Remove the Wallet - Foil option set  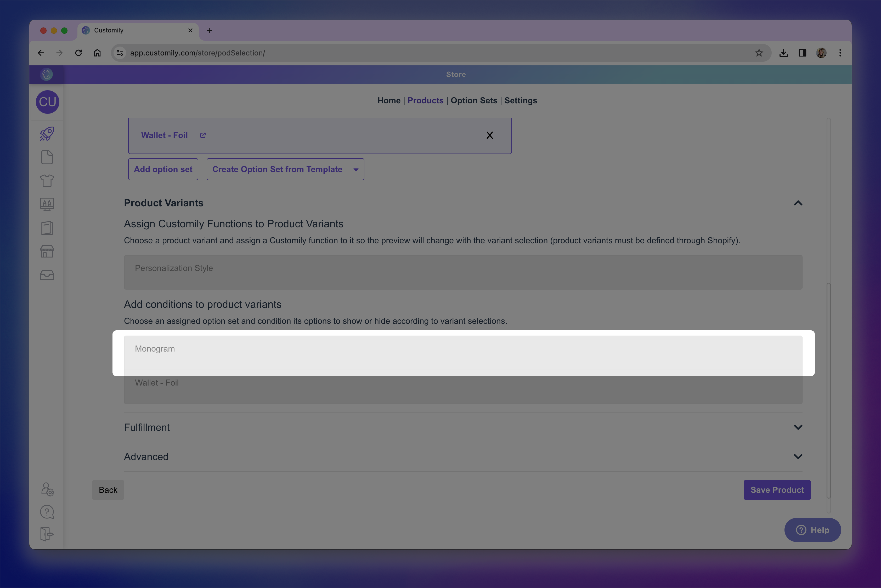(x=489, y=135)
